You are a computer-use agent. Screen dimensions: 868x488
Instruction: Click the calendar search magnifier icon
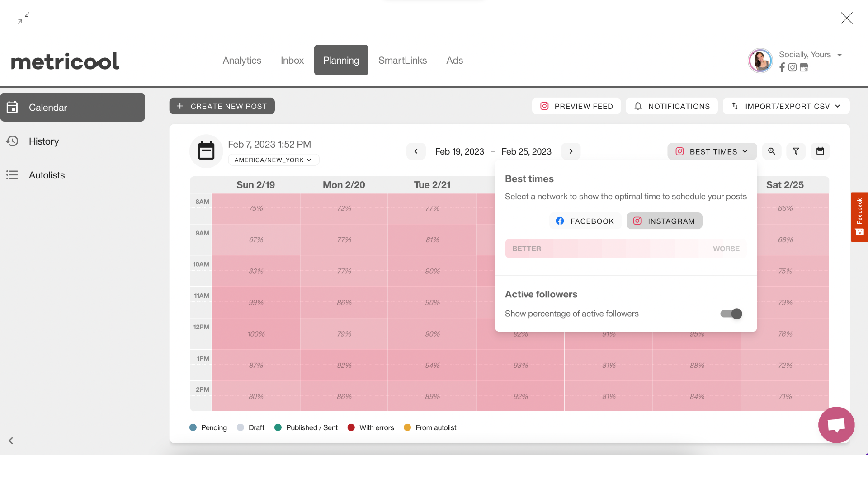click(772, 151)
